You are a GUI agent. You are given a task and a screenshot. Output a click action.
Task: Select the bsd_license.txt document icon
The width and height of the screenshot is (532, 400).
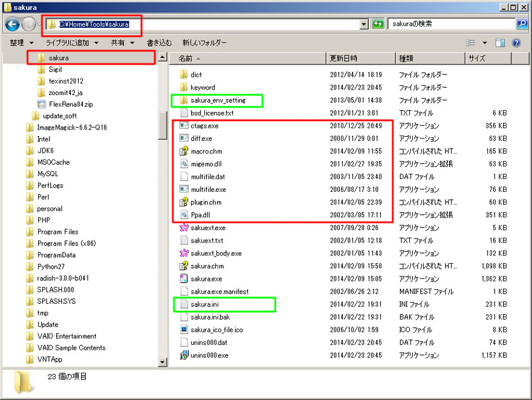click(x=184, y=113)
